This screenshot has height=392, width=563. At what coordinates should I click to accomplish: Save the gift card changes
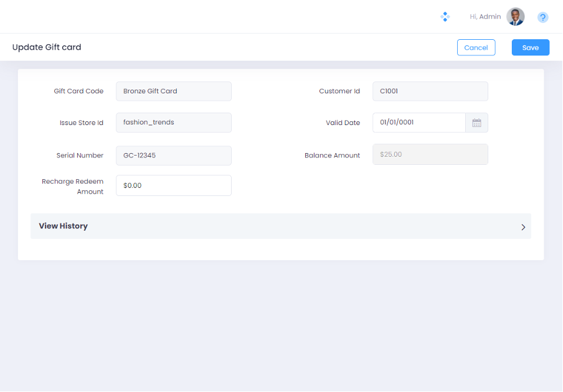point(530,47)
